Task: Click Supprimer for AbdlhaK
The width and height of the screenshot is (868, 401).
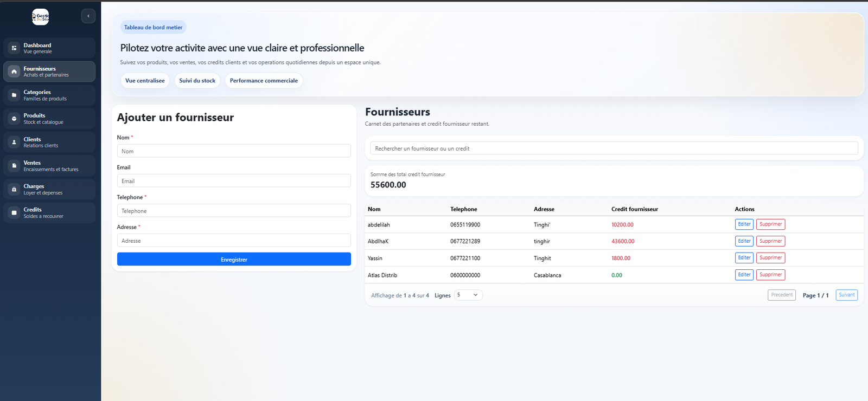Action: coord(771,241)
